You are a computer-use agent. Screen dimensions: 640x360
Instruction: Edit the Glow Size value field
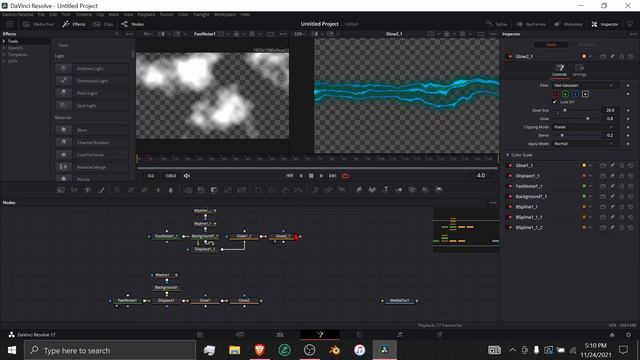click(610, 110)
